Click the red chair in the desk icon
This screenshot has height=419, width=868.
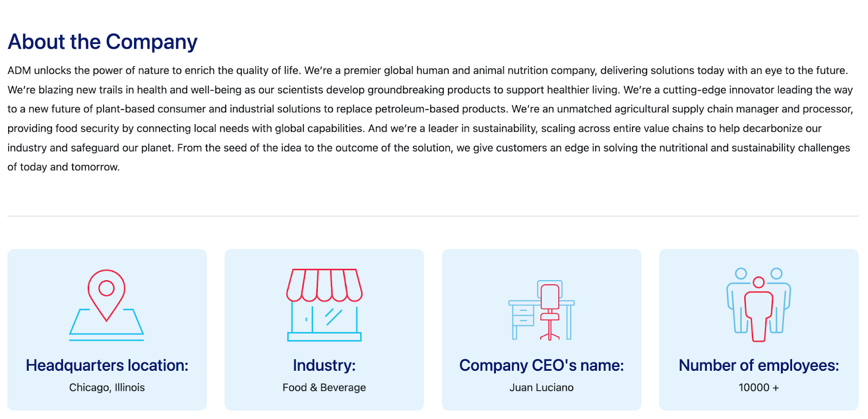(550, 312)
